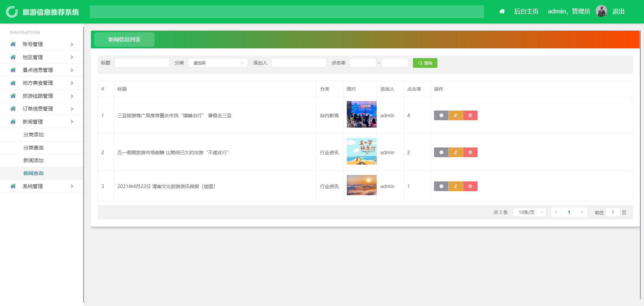644x306 pixels.
Task: Click the admin avatar picture
Action: tap(601, 11)
